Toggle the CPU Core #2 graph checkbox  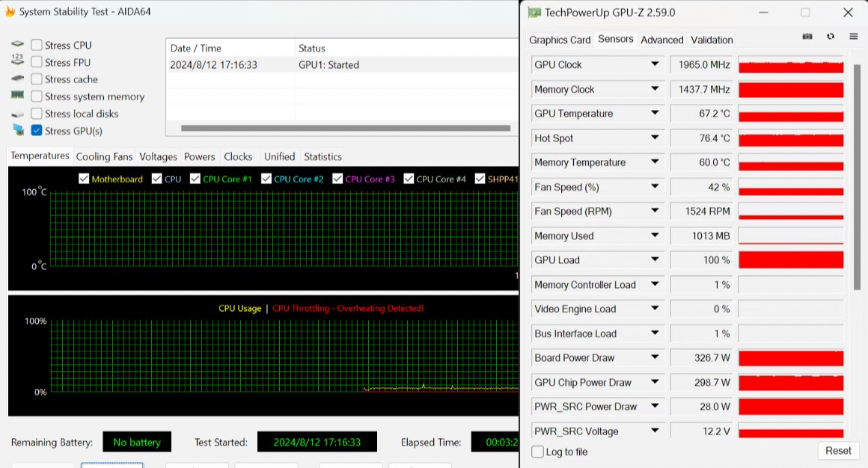coord(266,179)
